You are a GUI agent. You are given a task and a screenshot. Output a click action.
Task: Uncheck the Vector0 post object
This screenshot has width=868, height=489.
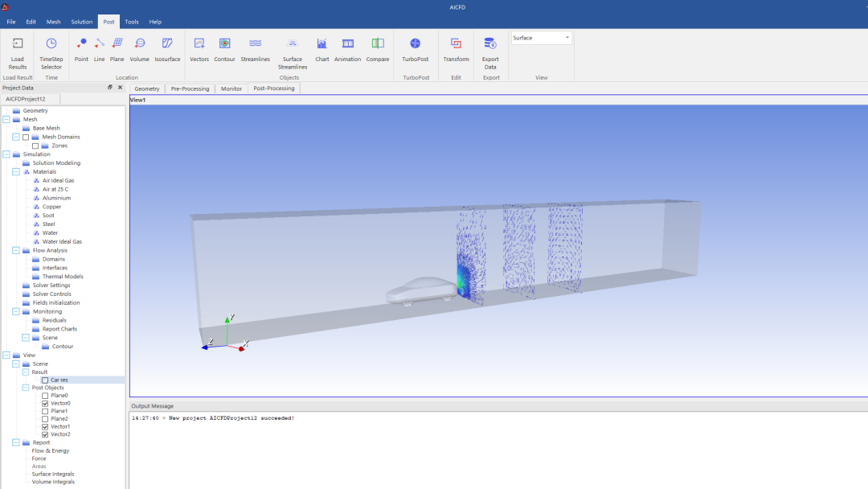45,403
